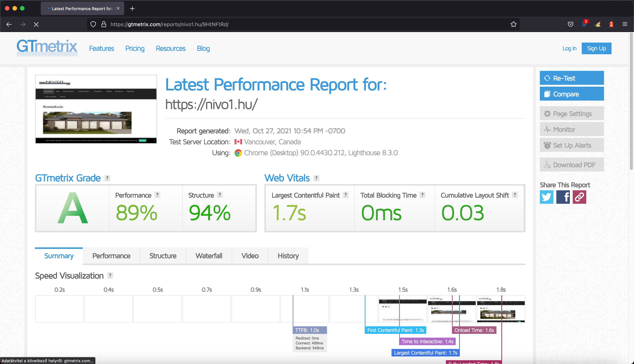Click the bookmark star in address bar
The image size is (634, 364).
[x=513, y=24]
